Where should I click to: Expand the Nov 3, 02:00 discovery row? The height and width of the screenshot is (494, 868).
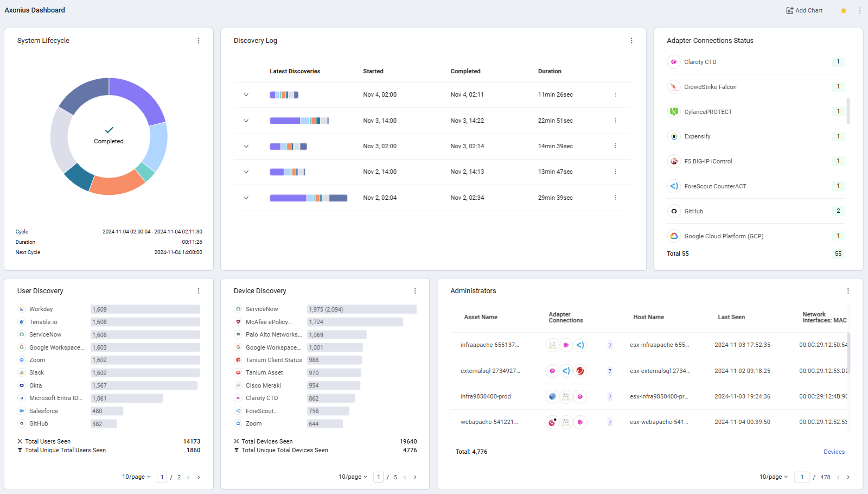(x=246, y=147)
